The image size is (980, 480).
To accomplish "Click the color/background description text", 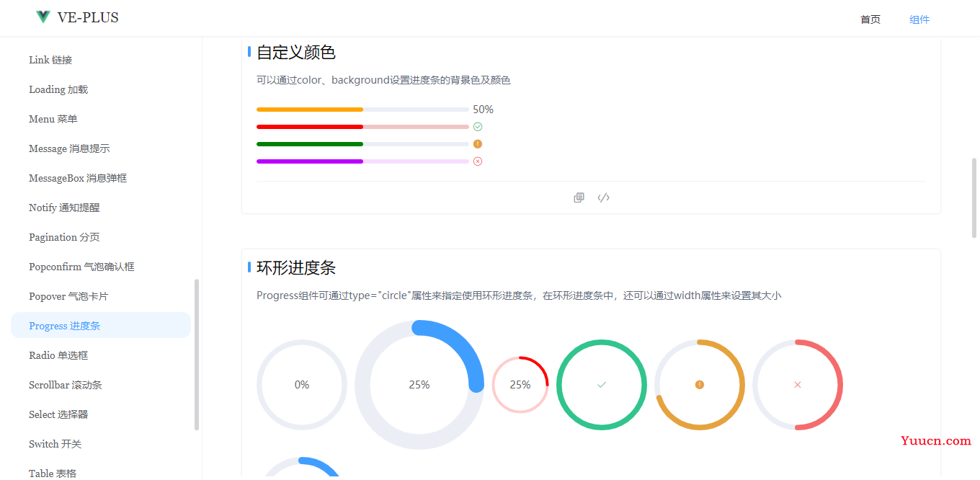I will click(x=383, y=80).
